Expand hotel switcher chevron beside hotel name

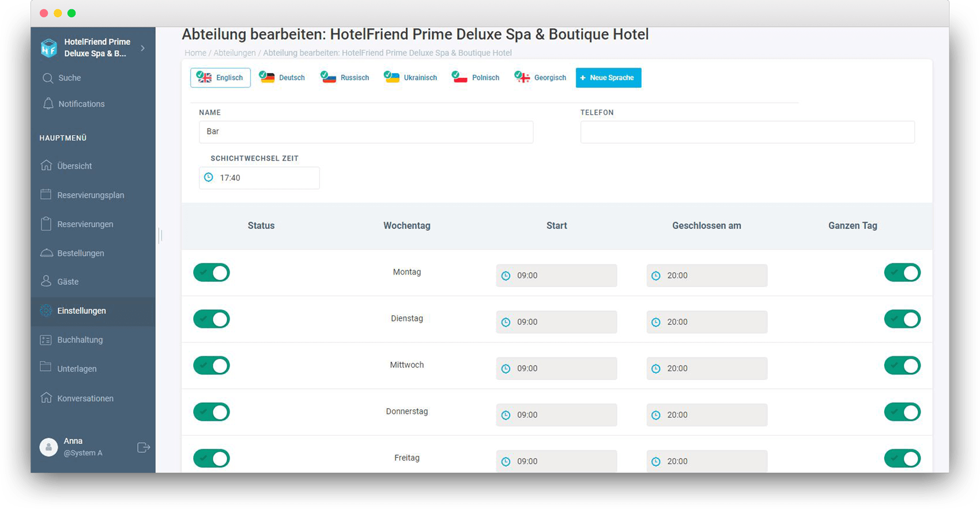tap(143, 48)
